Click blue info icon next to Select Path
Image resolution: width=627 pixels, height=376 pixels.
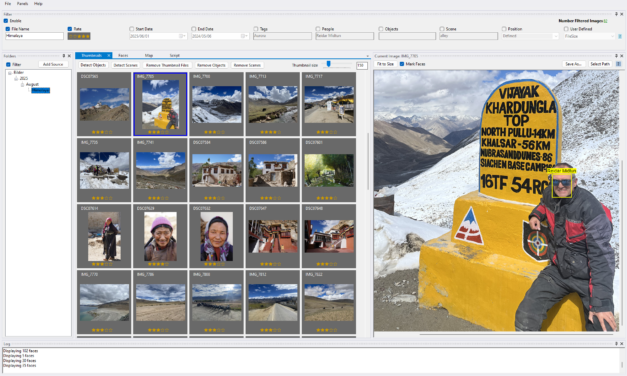[618, 64]
